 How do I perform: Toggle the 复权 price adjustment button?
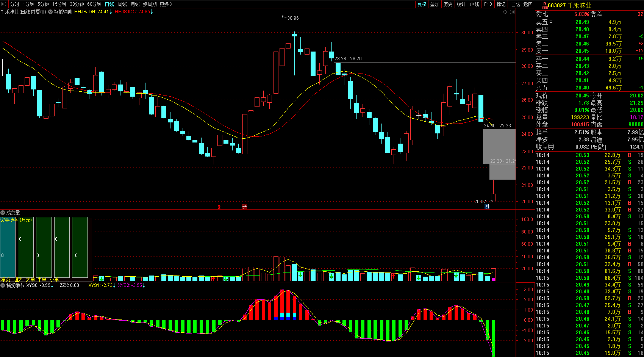click(x=422, y=4)
